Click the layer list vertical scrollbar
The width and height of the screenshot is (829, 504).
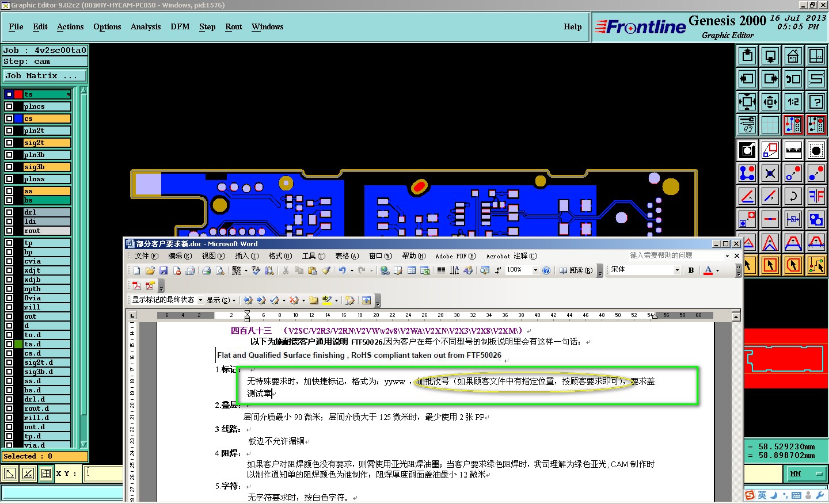pos(83,267)
